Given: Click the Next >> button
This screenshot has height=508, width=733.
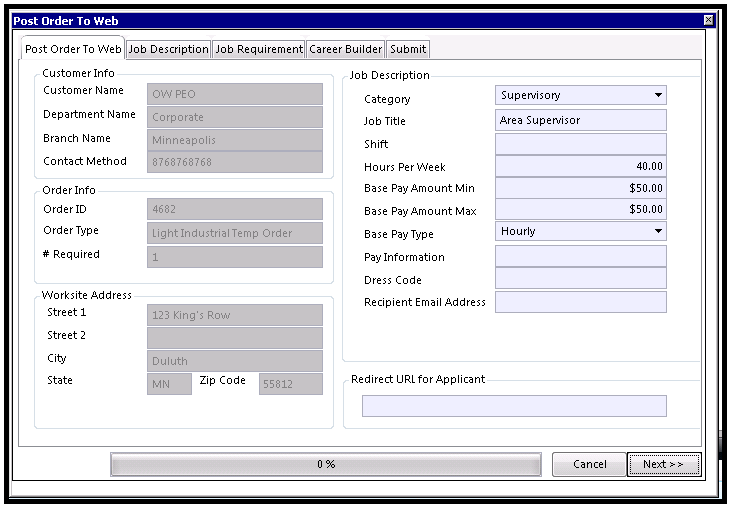Looking at the screenshot, I should (663, 464).
